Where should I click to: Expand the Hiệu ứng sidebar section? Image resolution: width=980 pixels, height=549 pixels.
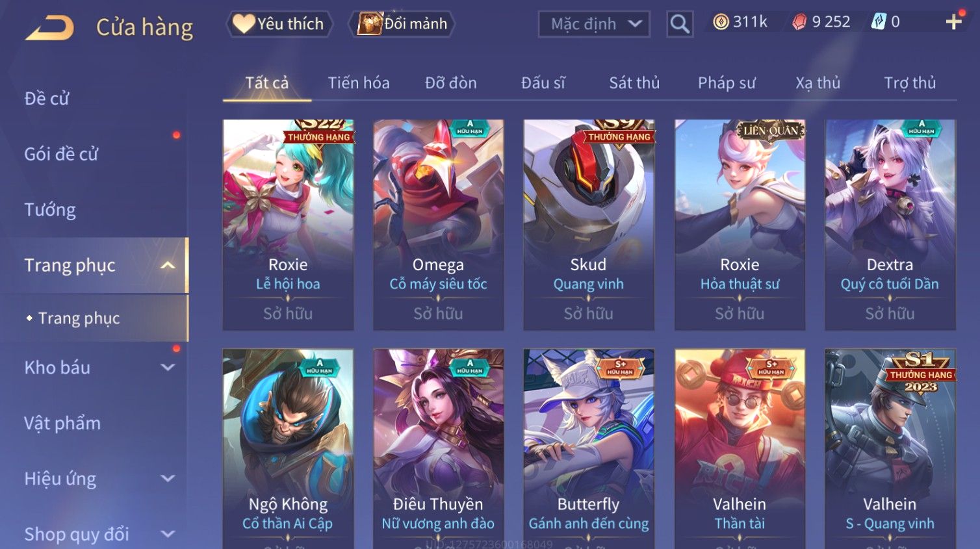[x=168, y=479]
